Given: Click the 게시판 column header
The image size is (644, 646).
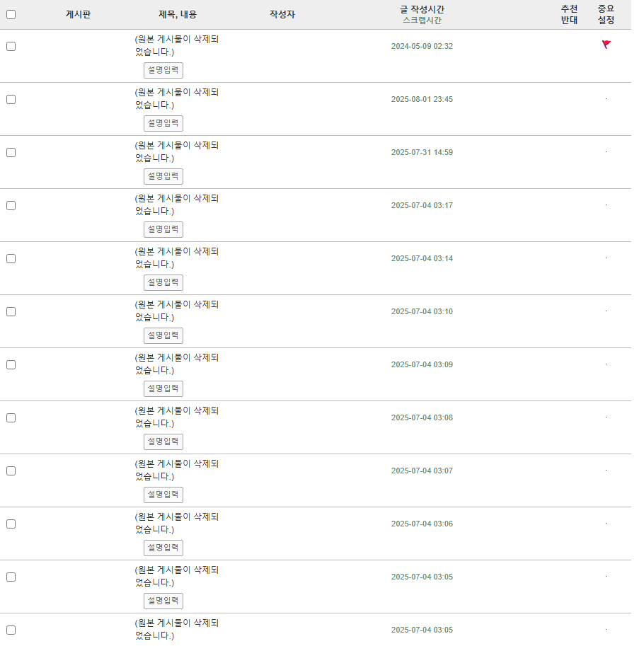Looking at the screenshot, I should coord(78,14).
